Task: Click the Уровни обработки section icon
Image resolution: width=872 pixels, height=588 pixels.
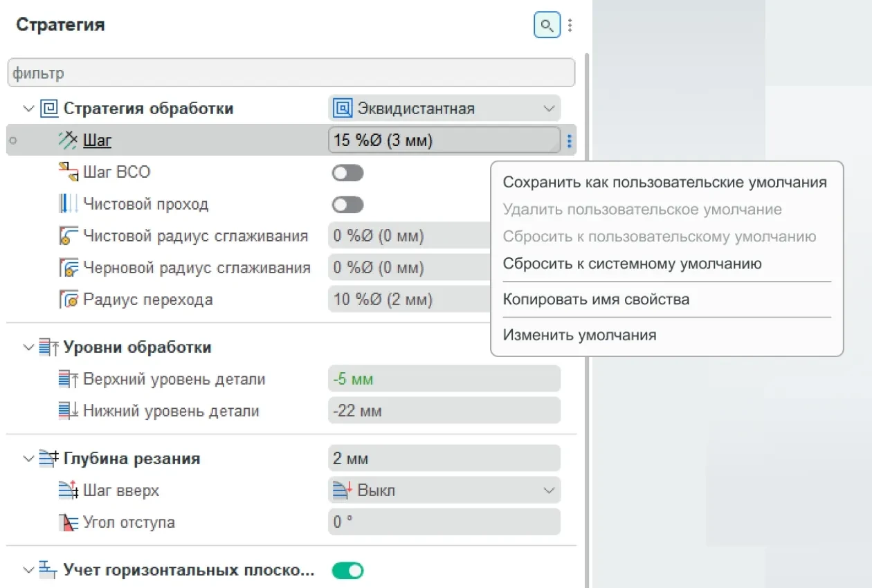Action: [48, 347]
